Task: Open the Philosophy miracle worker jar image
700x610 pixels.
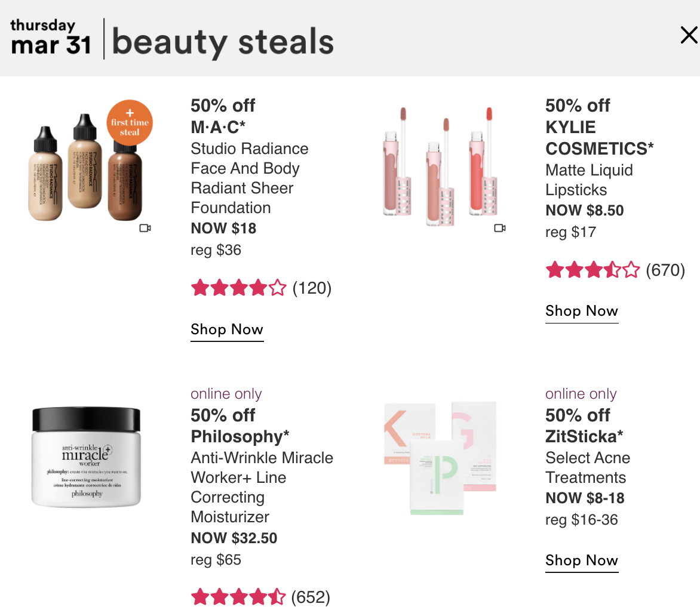Action: [x=86, y=457]
